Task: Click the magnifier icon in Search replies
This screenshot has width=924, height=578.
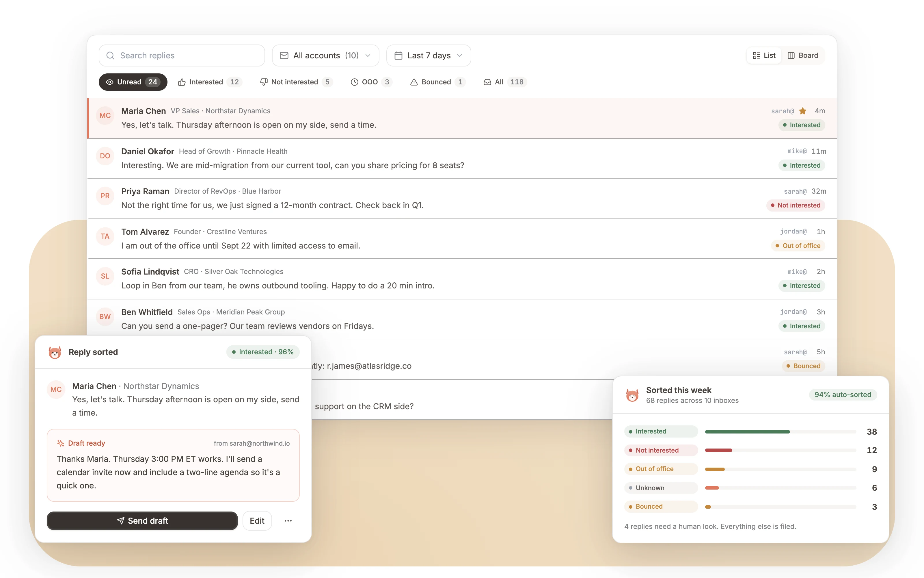Action: tap(110, 55)
